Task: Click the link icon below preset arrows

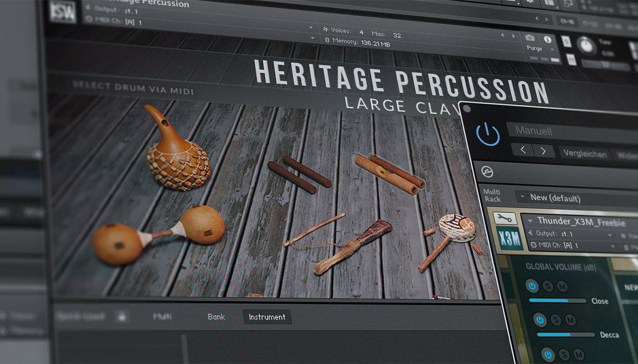Action: click(487, 172)
